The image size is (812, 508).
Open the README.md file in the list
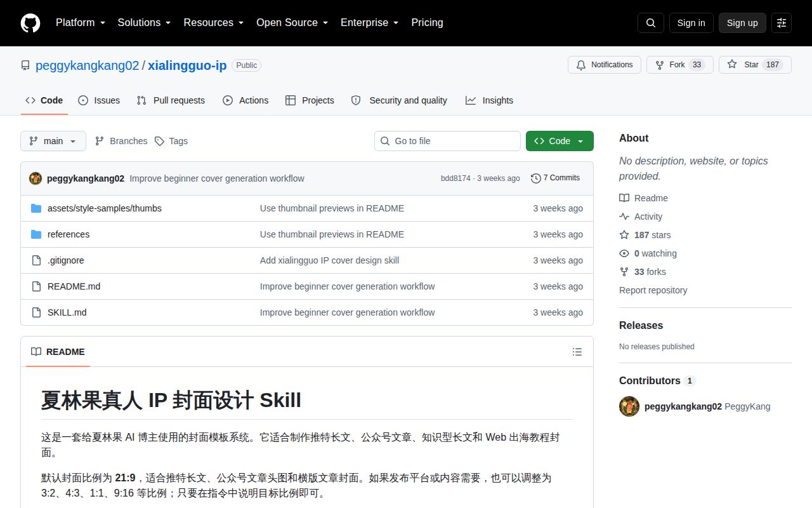(x=74, y=286)
